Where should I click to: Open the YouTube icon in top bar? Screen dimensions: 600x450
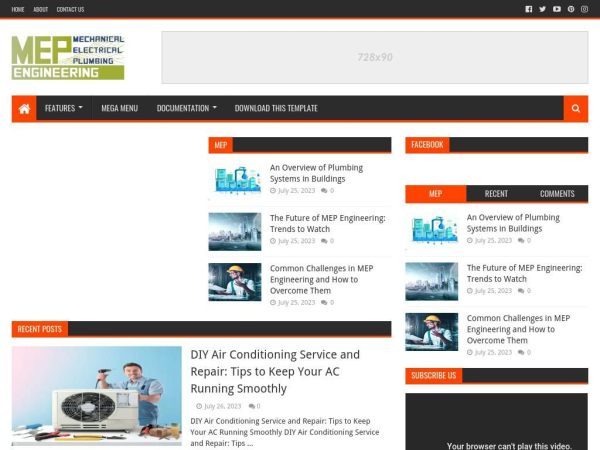(557, 9)
